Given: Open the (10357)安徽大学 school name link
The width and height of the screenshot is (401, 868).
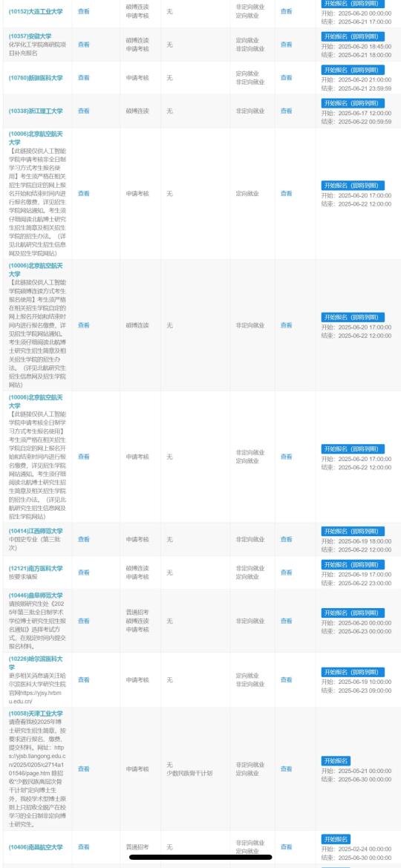Looking at the screenshot, I should click(x=30, y=36).
